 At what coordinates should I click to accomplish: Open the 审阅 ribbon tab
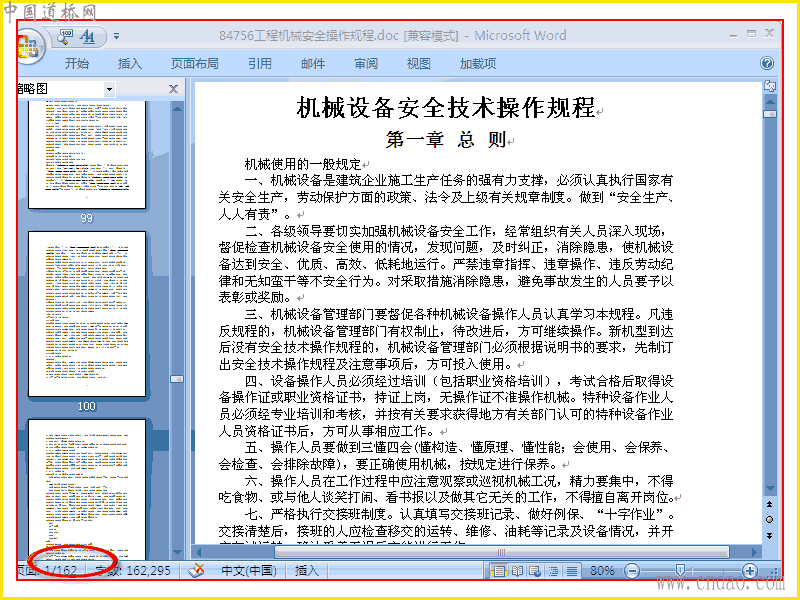click(x=366, y=63)
